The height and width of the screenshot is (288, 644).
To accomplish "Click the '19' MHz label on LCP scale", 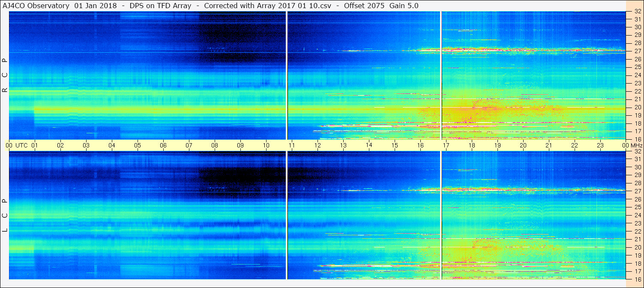I will (x=637, y=255).
